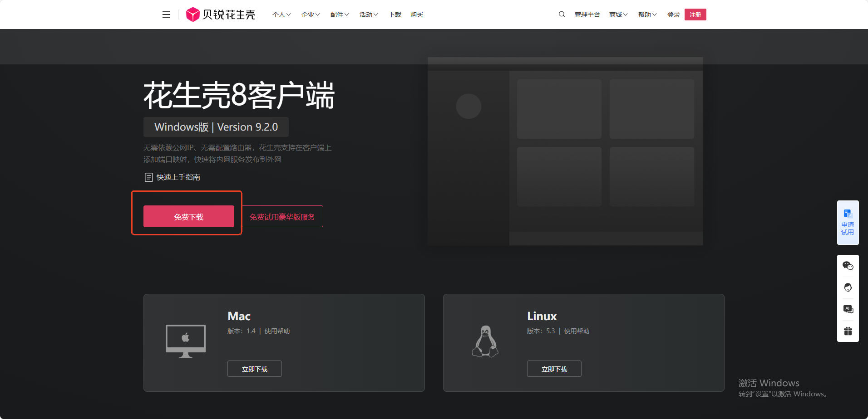The image size is (868, 419).
Task: Open the hamburger menu icon
Action: click(166, 15)
